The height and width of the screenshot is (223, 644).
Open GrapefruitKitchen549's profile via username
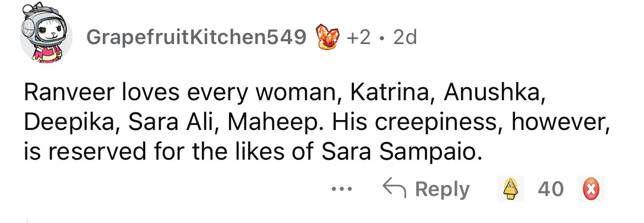(x=197, y=37)
